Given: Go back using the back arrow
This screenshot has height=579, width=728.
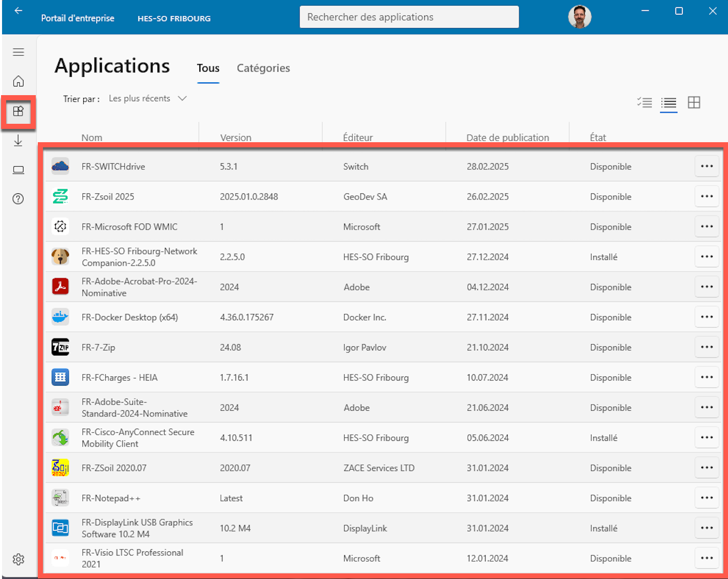Looking at the screenshot, I should click(18, 11).
